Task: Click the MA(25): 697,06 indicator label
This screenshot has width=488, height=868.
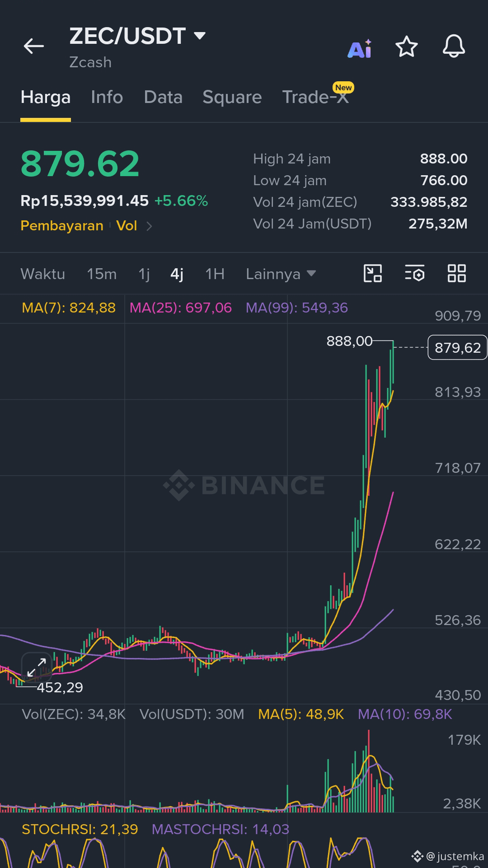Action: [x=181, y=308]
